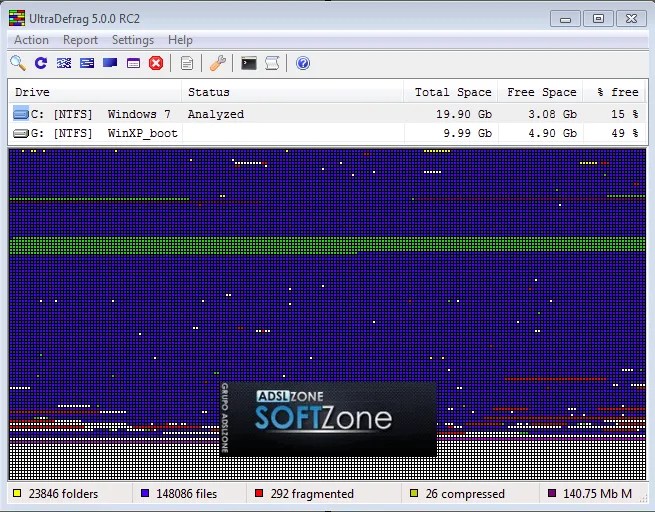The height and width of the screenshot is (512, 655).
Task: Open the Action menu
Action: pyautogui.click(x=31, y=40)
